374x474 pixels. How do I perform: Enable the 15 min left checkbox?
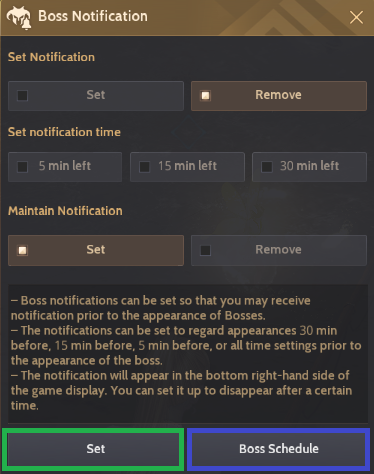[x=144, y=167]
